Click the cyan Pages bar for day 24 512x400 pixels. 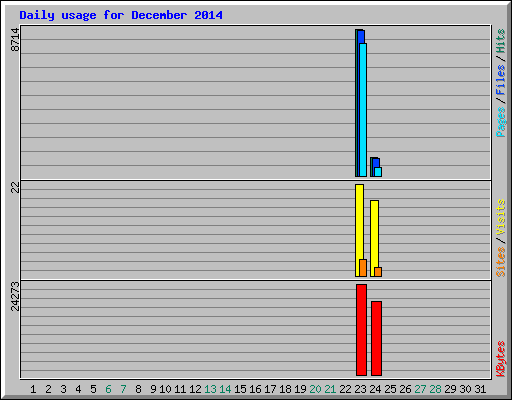pyautogui.click(x=378, y=172)
